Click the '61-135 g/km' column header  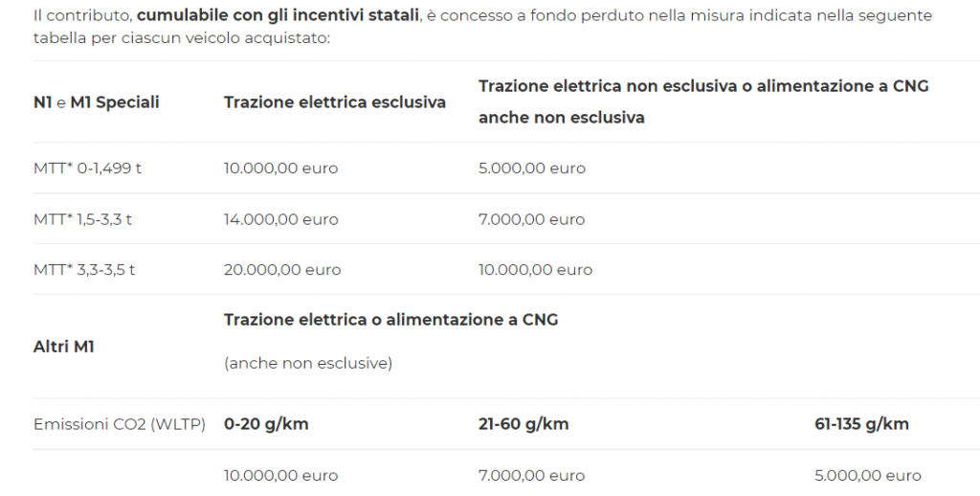861,424
